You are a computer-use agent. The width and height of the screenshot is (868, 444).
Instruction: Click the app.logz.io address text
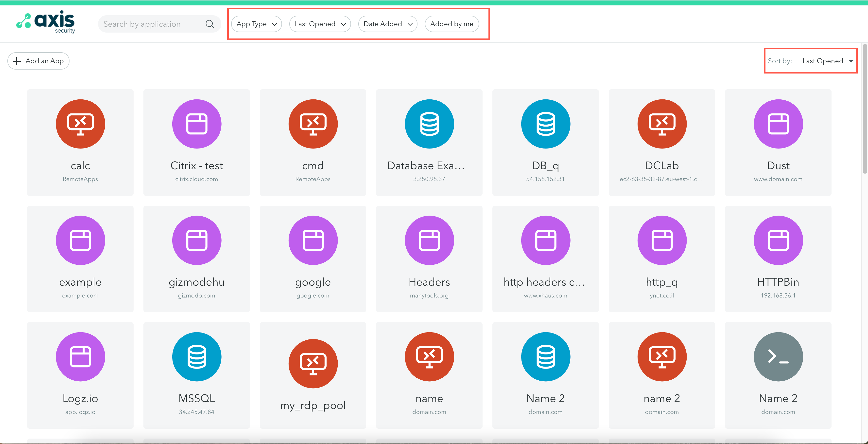click(x=80, y=412)
